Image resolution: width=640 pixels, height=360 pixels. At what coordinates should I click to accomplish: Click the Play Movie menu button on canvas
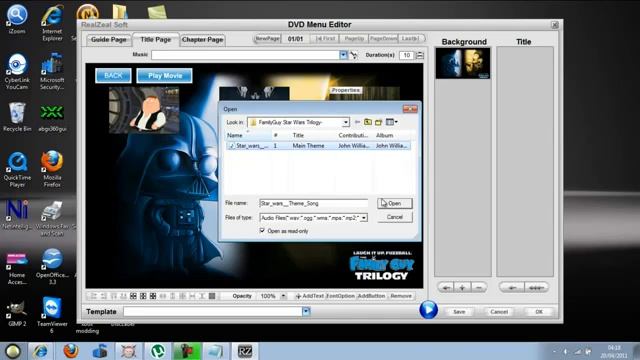(165, 76)
